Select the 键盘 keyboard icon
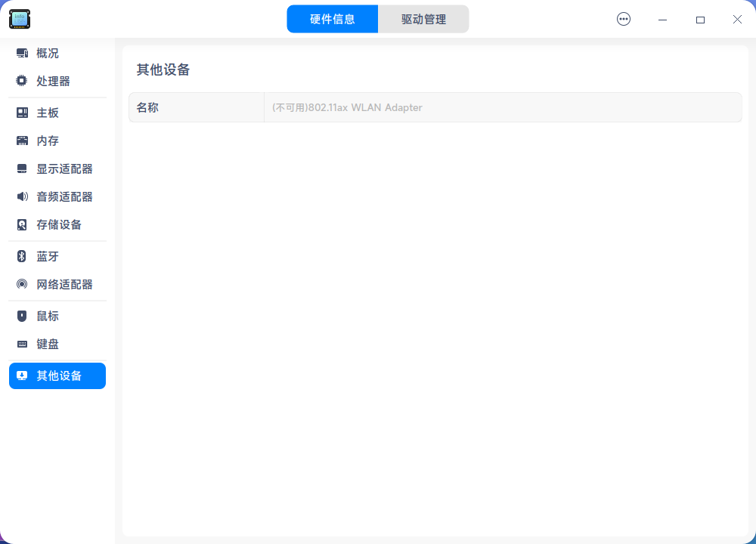Screen dimensions: 756x544 (x=21, y=344)
